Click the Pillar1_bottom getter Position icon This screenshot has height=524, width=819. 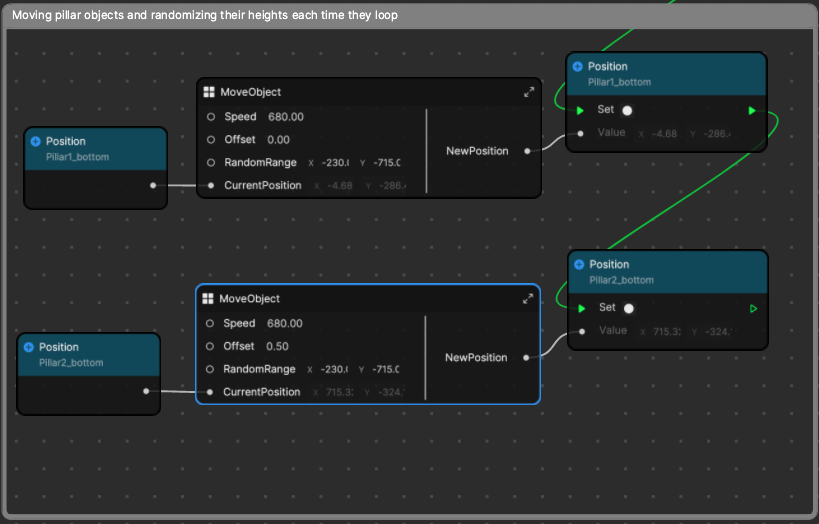click(35, 141)
